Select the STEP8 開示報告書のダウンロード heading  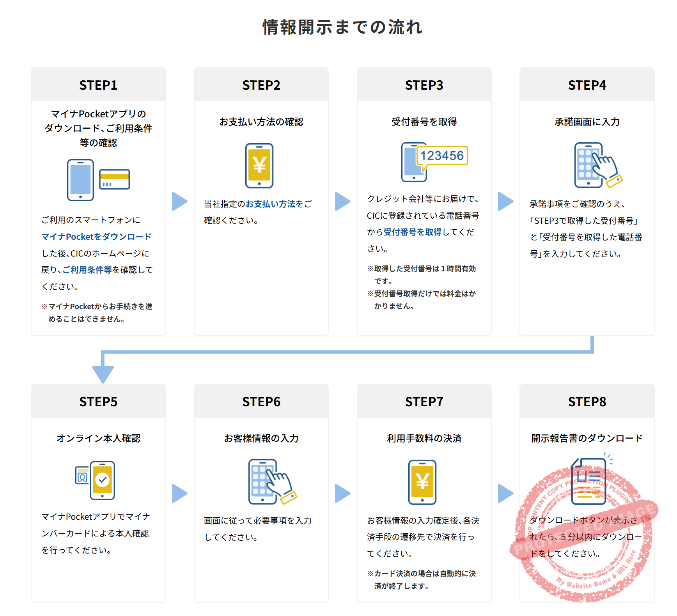click(587, 437)
